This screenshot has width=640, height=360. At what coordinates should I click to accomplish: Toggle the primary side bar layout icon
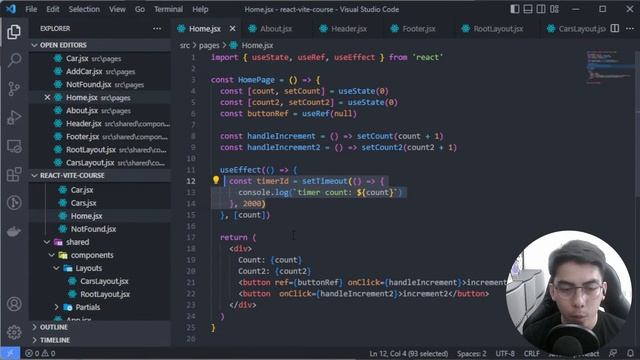click(515, 9)
